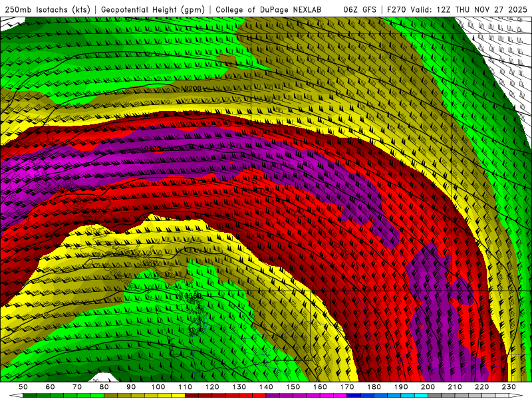Click the '250mb Isotachs (kts)' title text

click(48, 10)
